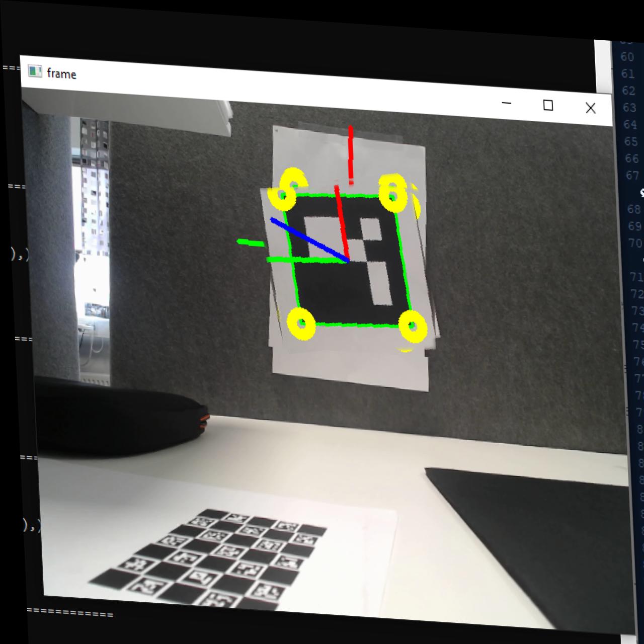The width and height of the screenshot is (644, 644).
Task: Click line number 70 in the editor gutter
Action: (x=636, y=243)
